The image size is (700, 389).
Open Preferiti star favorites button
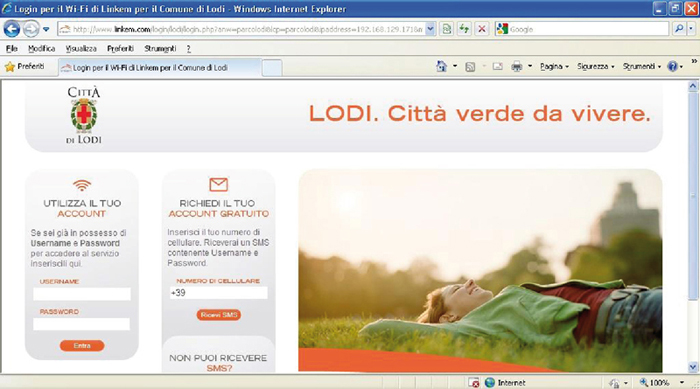pos(25,67)
